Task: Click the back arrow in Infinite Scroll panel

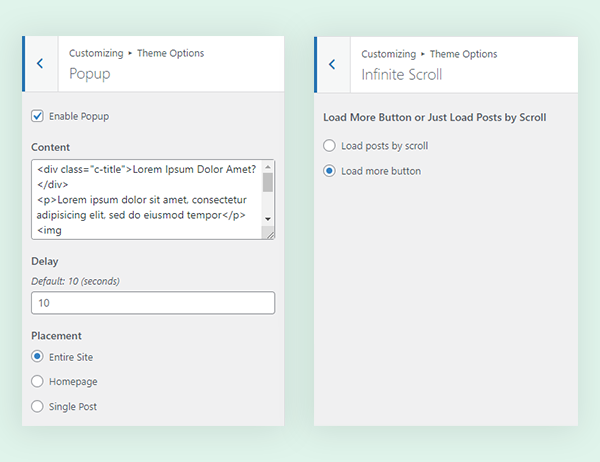Action: 332,63
